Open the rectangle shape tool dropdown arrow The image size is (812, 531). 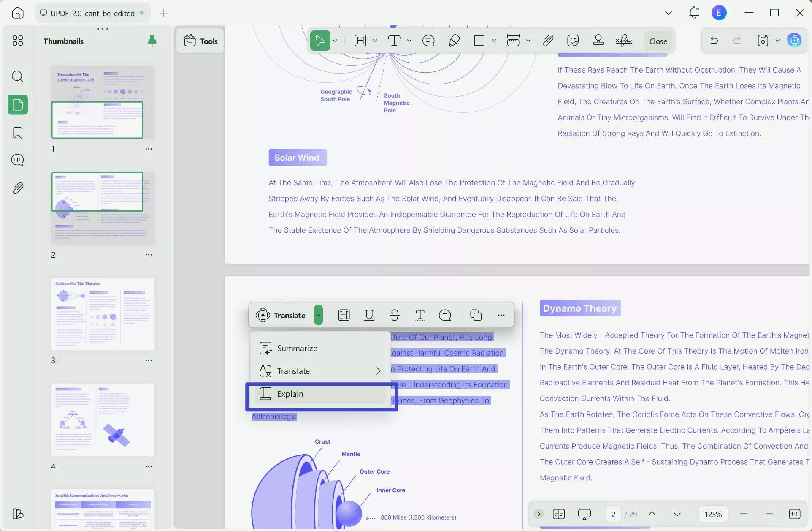(x=494, y=41)
